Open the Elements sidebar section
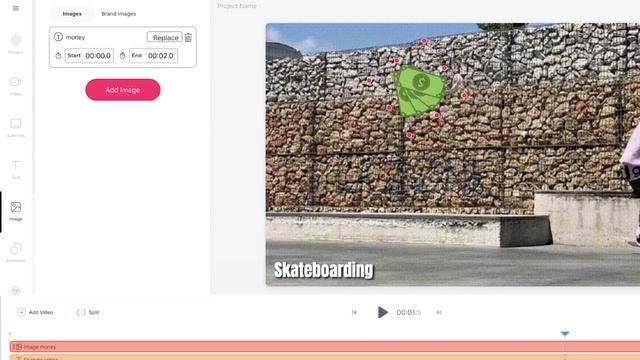Viewport: 640px width, 360px height. (16, 253)
